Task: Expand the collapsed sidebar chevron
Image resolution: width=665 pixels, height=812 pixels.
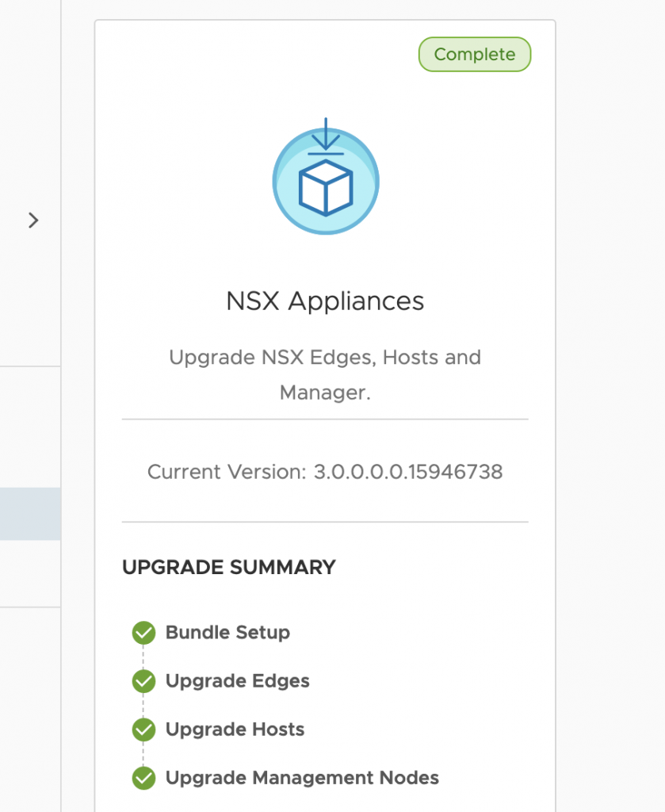Action: pyautogui.click(x=33, y=220)
